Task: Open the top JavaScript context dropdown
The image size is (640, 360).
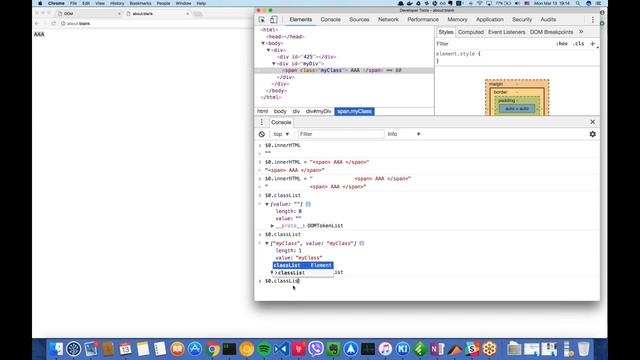Action: pyautogui.click(x=281, y=134)
